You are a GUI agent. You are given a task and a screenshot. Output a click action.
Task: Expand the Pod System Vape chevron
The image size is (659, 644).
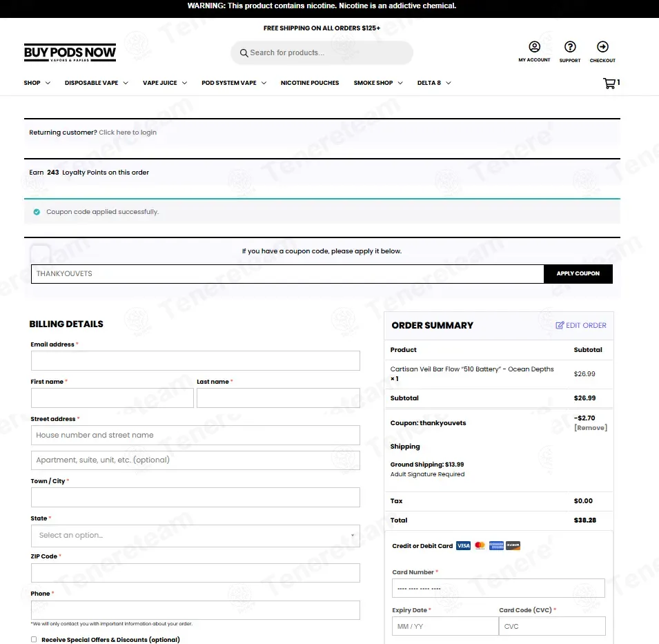click(x=264, y=84)
